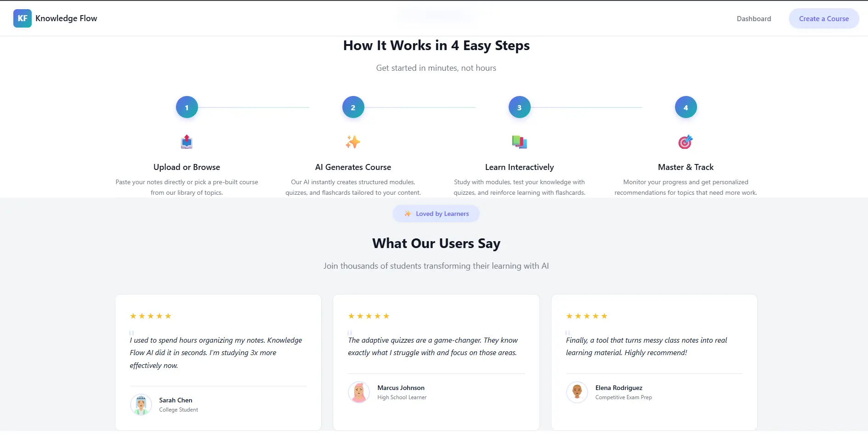Click step number 3 circle
The width and height of the screenshot is (868, 435).
coord(519,107)
